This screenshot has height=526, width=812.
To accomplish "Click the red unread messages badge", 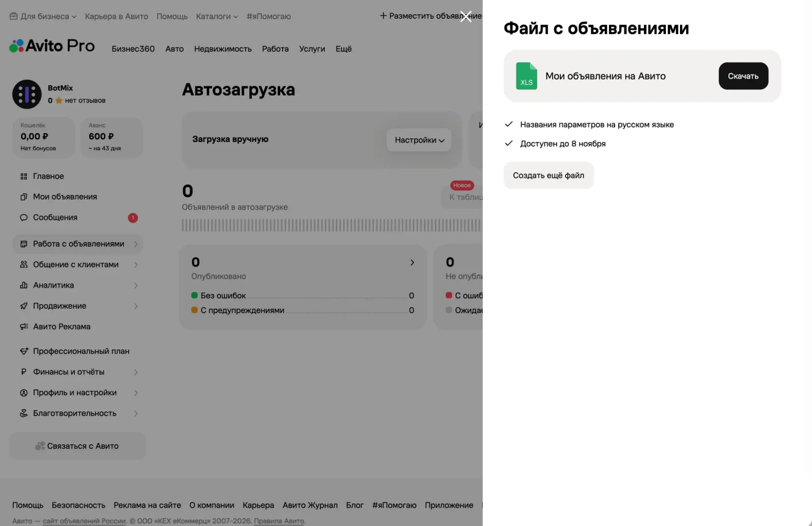I will (133, 218).
